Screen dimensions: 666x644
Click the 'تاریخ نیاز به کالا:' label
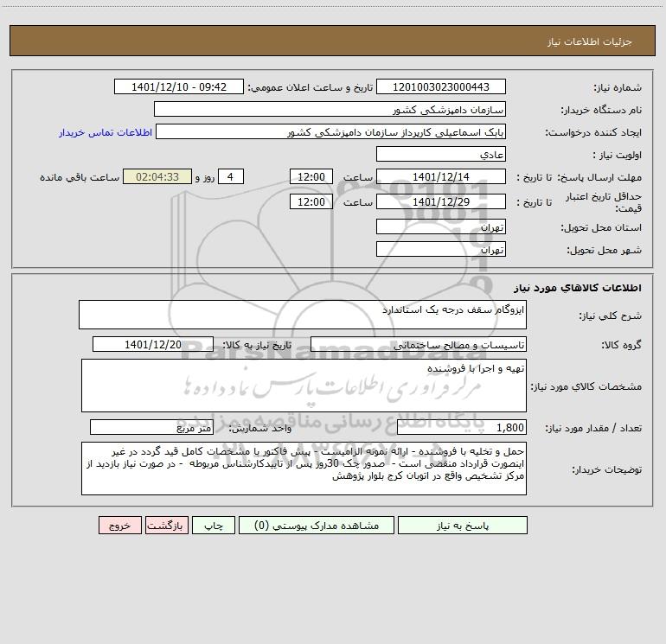[x=258, y=345]
